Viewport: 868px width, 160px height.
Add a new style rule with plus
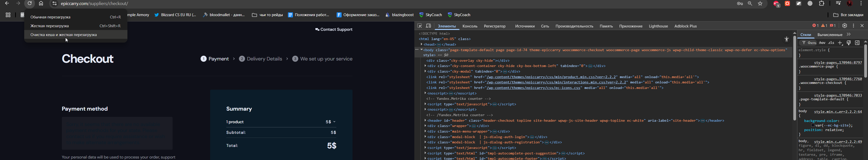[840, 43]
